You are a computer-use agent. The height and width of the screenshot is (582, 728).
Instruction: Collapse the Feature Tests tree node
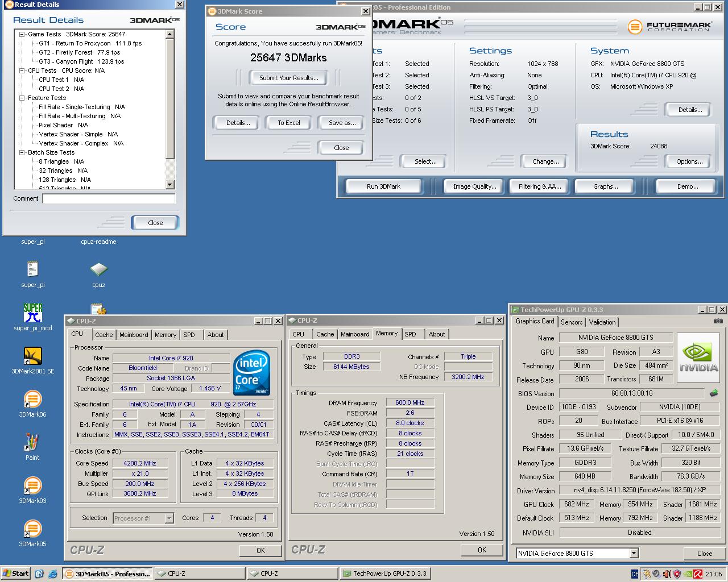click(x=22, y=98)
